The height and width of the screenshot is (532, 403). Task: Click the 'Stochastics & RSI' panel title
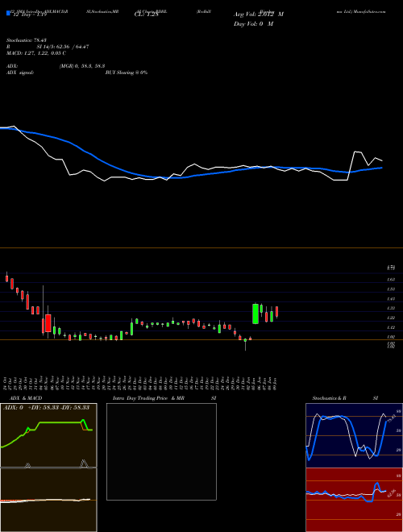345,398
